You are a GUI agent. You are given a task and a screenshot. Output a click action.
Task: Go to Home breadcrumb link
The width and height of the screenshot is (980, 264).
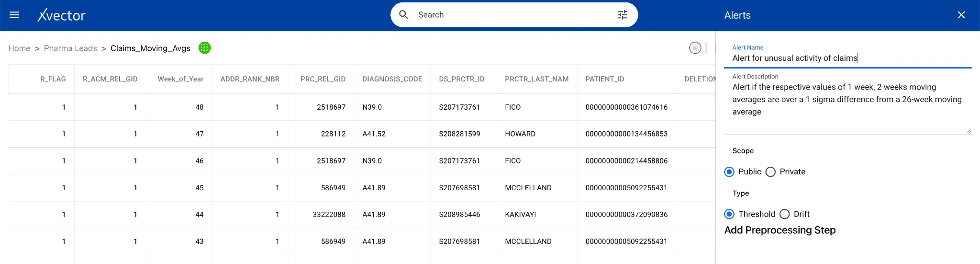click(19, 48)
